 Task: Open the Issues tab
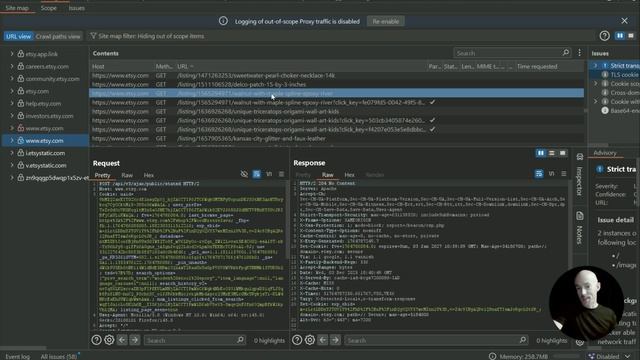(76, 8)
